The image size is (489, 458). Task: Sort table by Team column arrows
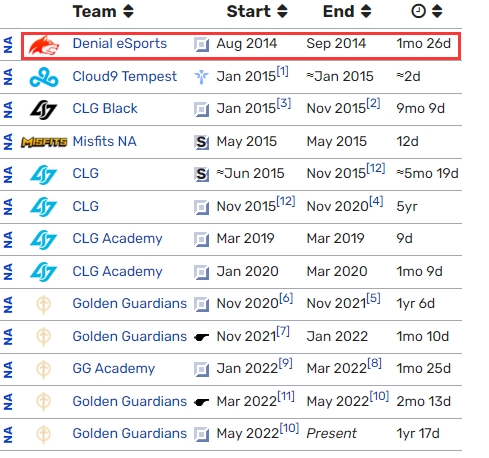[x=128, y=11]
